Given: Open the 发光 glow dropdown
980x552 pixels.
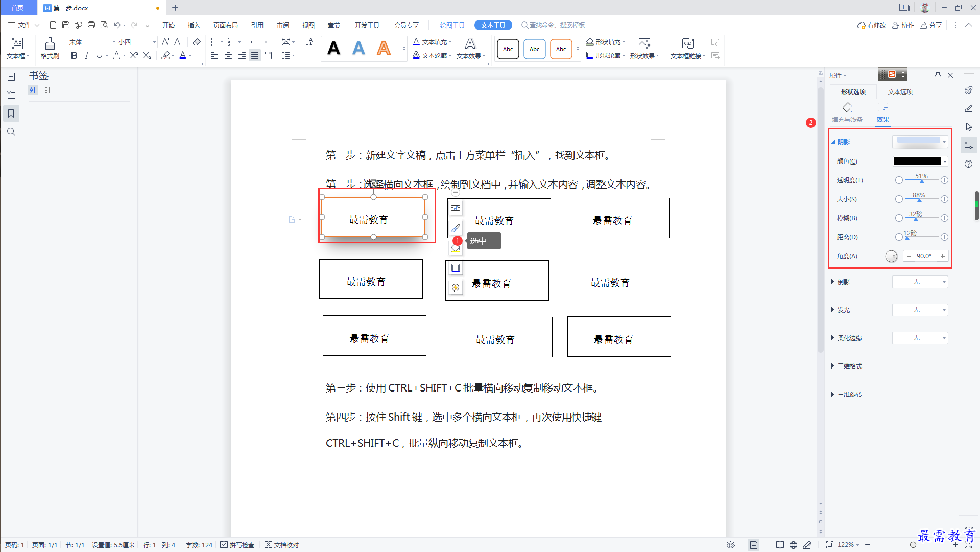Looking at the screenshot, I should click(920, 310).
